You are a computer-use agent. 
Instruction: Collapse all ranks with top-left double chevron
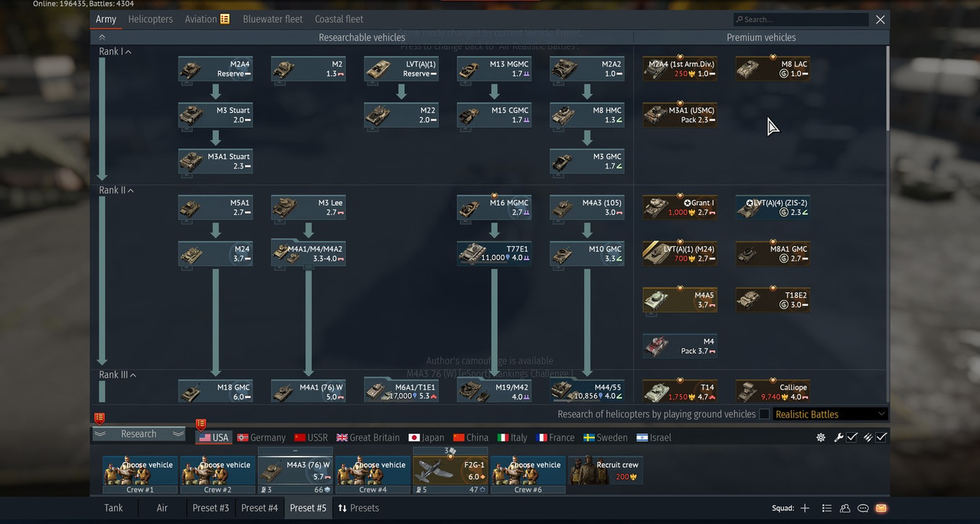(x=102, y=37)
